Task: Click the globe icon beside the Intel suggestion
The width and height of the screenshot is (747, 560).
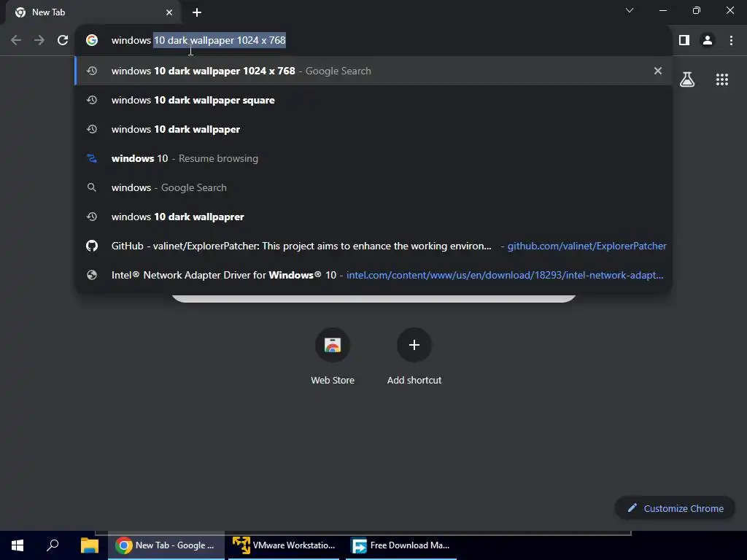Action: [x=92, y=275]
